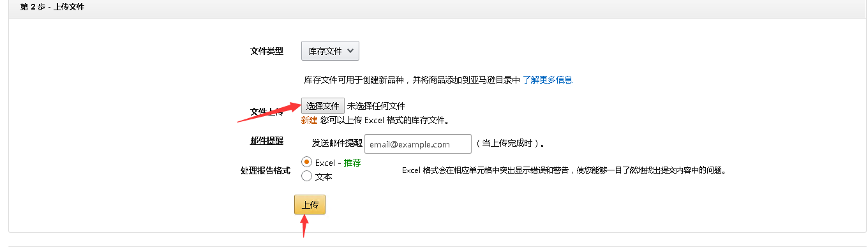Click the 处理报告格式 field label
868x247 pixels.
coord(266,171)
